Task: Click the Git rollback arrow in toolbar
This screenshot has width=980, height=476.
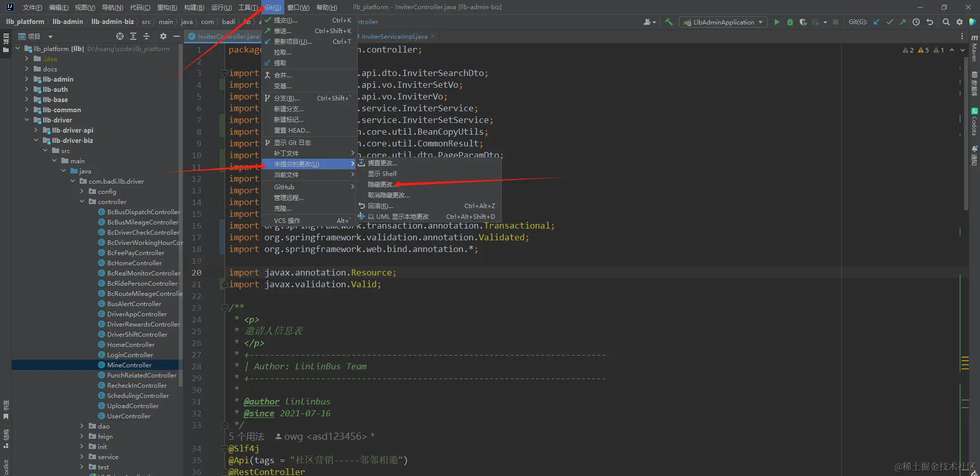Action: 929,22
